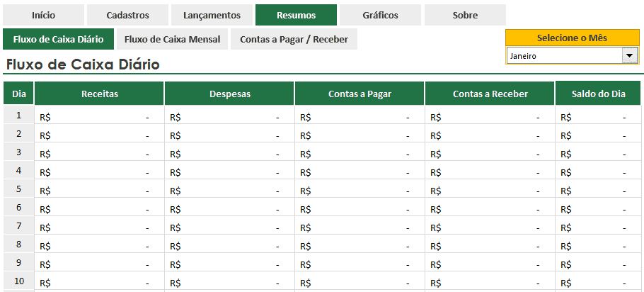Click the Sobre tab
This screenshot has height=292, width=644.
pos(464,15)
